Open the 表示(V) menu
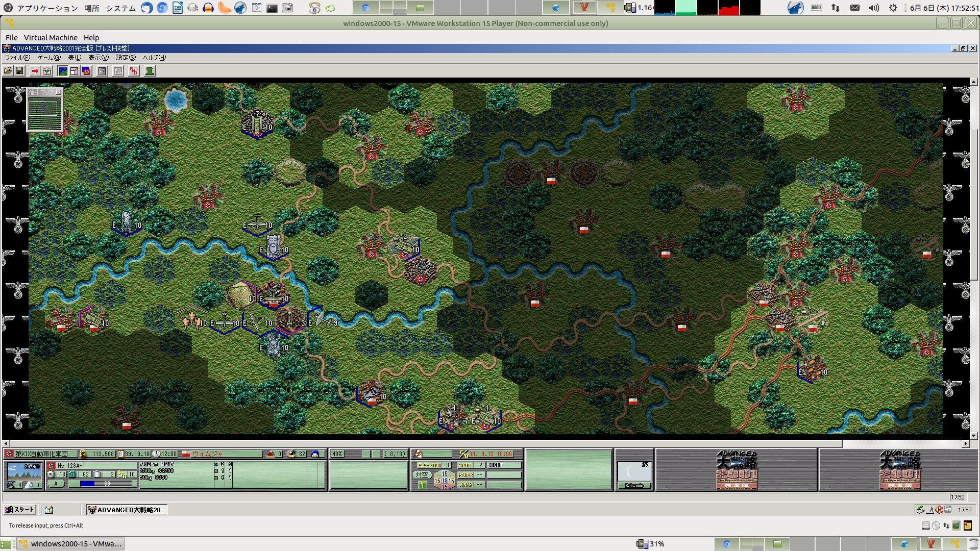 pyautogui.click(x=99, y=58)
